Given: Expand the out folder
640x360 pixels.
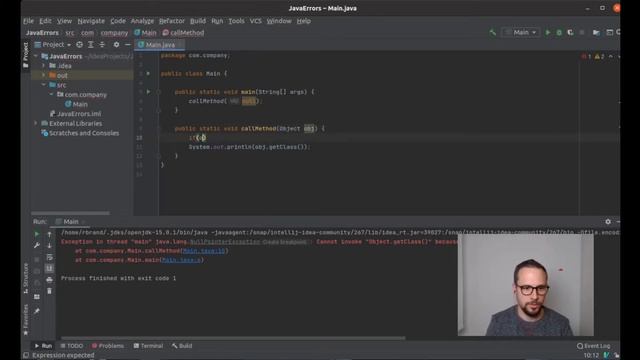Looking at the screenshot, I should (44, 76).
